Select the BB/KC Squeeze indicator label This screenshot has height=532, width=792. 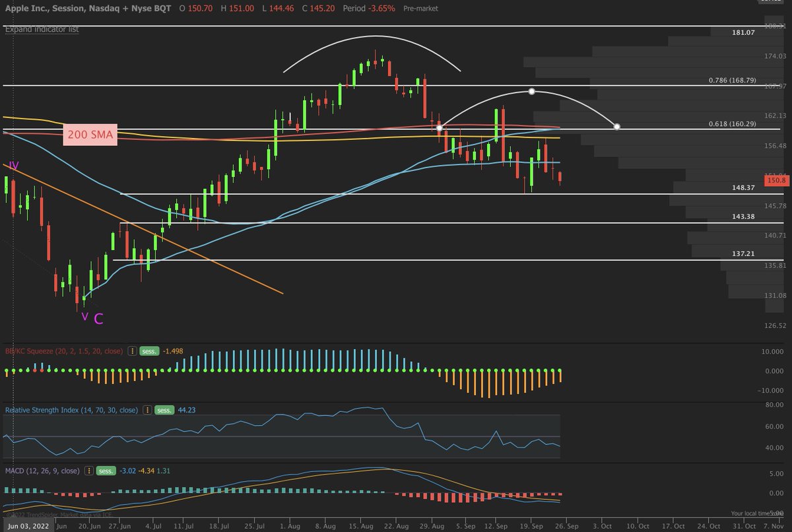[63, 351]
